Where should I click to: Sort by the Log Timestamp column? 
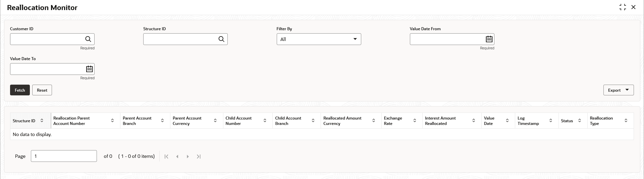(551, 121)
